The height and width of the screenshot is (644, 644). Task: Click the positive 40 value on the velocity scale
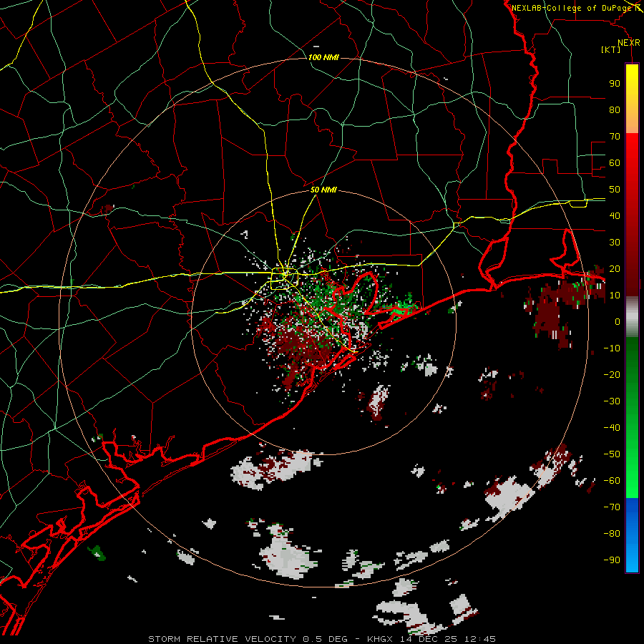(615, 215)
